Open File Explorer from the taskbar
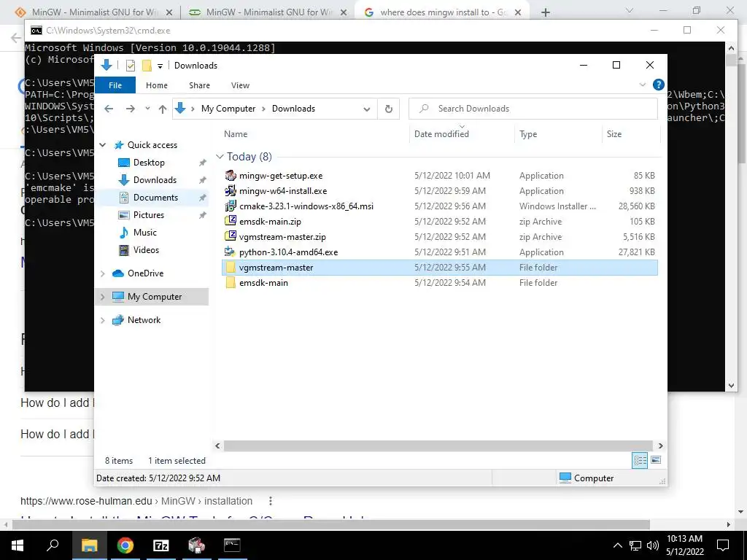 pyautogui.click(x=89, y=545)
